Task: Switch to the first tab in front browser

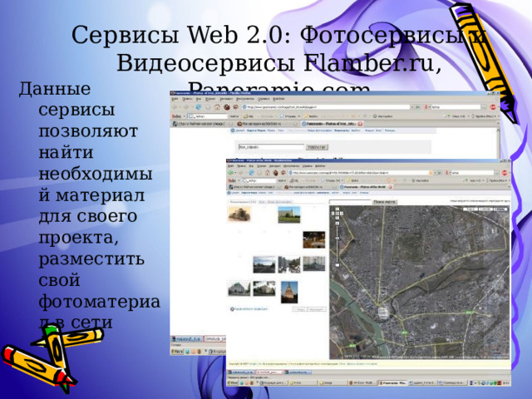Action: coord(254,187)
